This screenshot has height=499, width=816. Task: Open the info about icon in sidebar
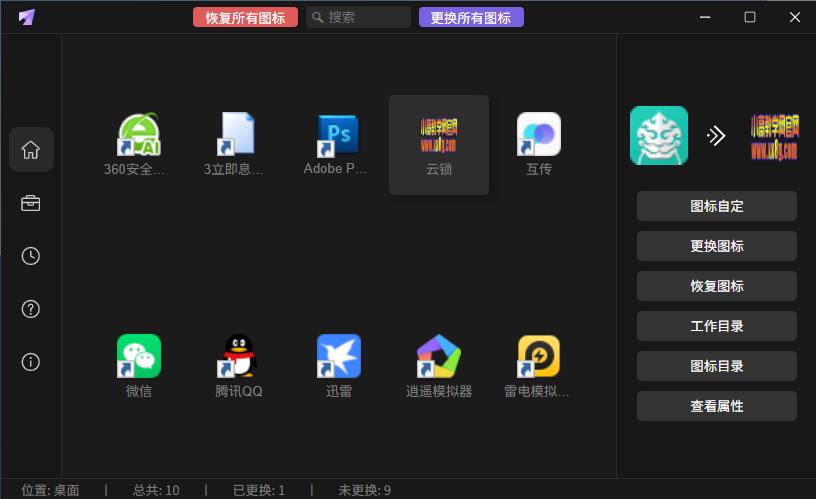[x=31, y=362]
